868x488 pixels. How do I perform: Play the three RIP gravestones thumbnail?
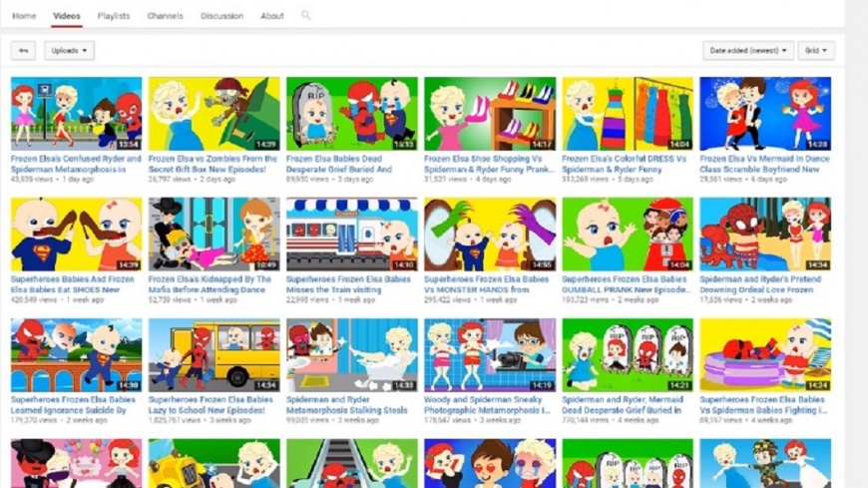[628, 354]
